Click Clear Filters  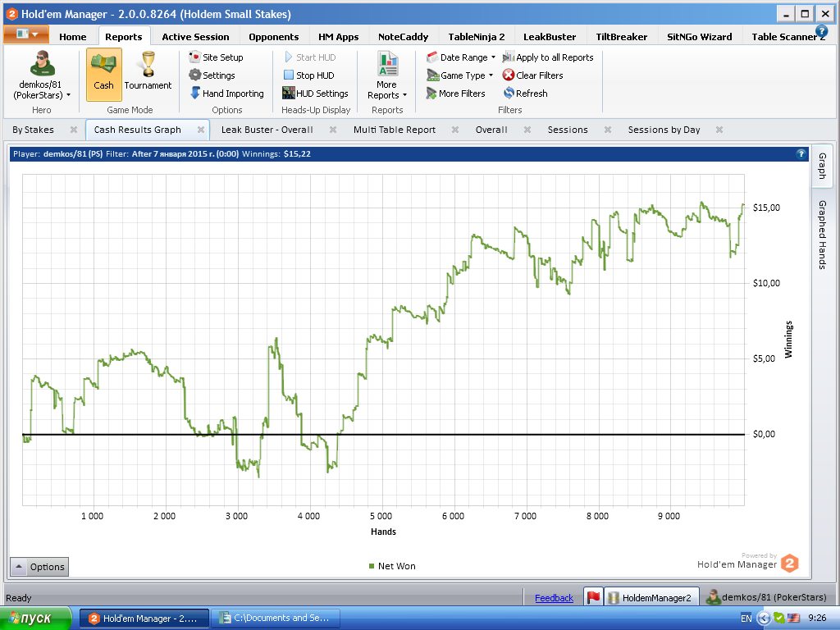coord(533,75)
